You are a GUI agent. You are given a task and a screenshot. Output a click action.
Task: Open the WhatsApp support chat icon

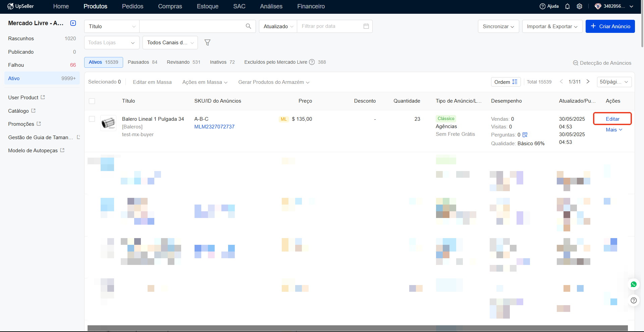tap(633, 284)
